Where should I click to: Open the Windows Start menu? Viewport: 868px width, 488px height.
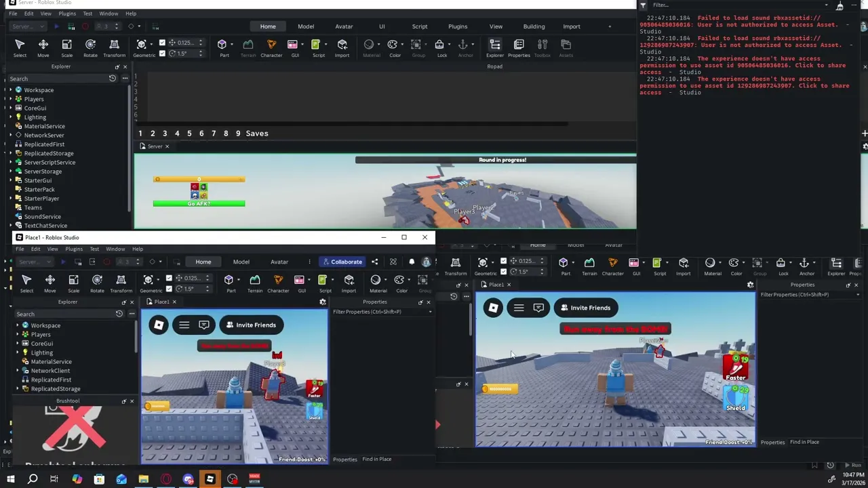tap(10, 480)
